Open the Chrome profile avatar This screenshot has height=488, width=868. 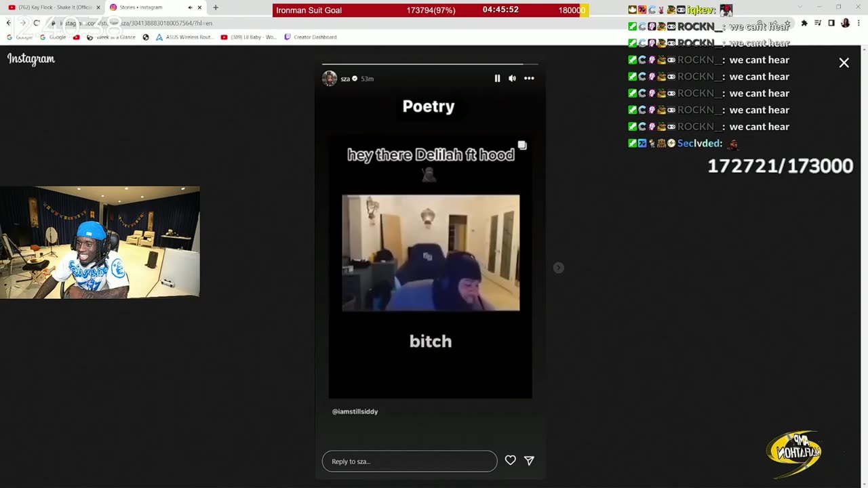click(x=846, y=23)
